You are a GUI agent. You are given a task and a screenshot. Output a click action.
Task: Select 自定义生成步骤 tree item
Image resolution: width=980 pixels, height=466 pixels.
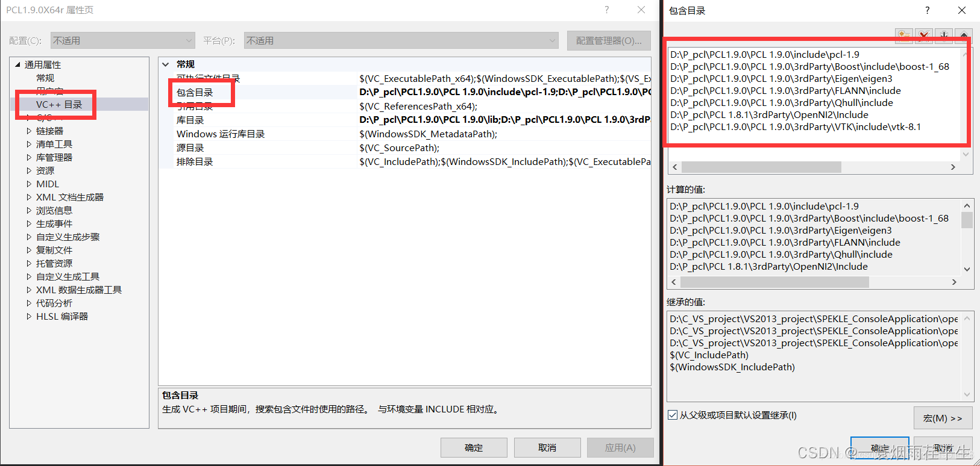[68, 237]
